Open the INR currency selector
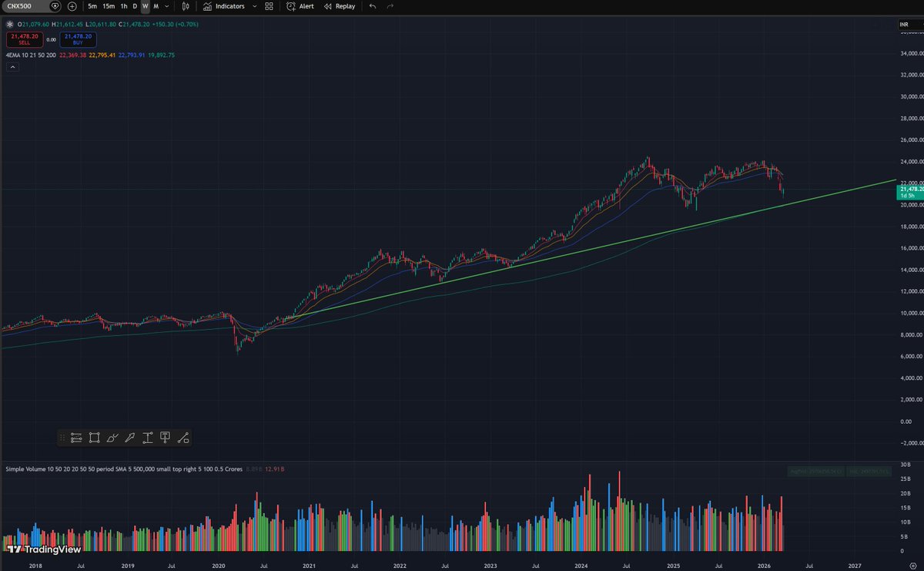 pyautogui.click(x=909, y=25)
